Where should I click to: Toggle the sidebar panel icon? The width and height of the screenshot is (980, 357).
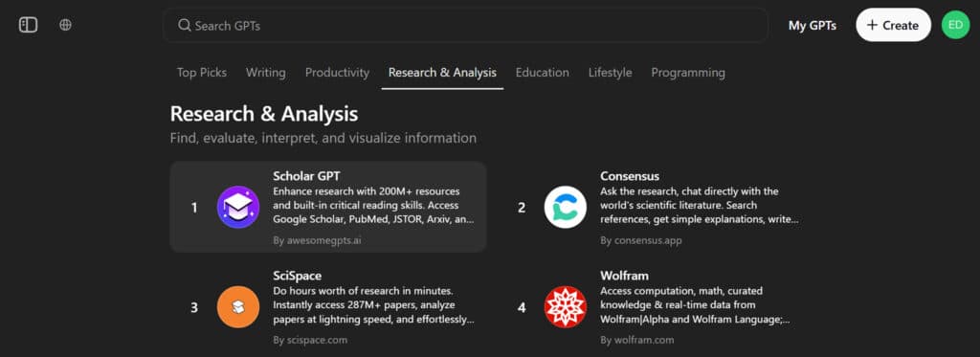pos(28,25)
